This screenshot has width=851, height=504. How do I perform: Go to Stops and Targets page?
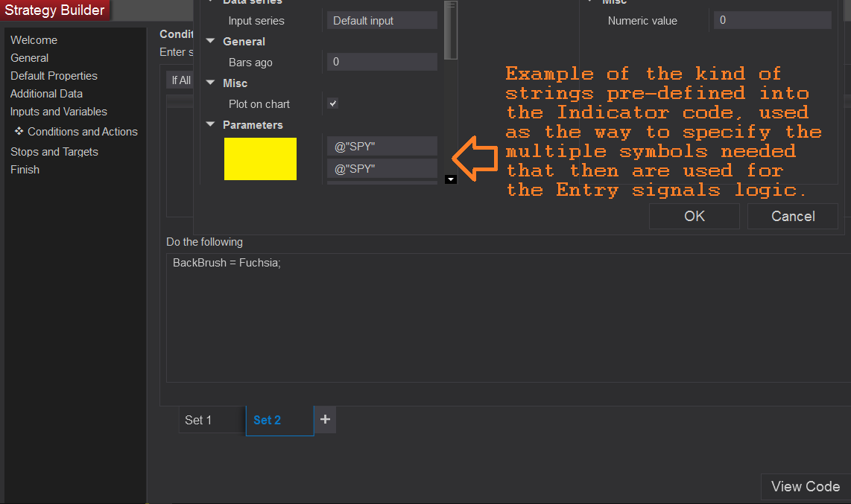[x=54, y=151]
